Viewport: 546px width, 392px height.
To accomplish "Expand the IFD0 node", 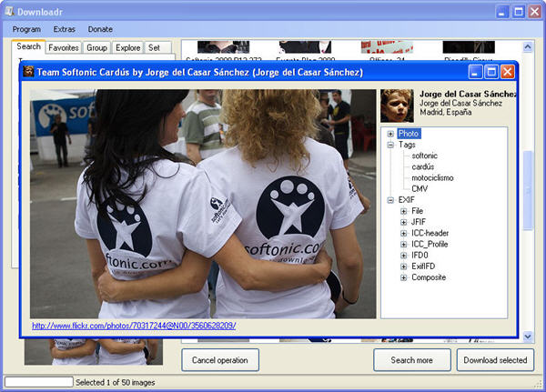I will click(403, 256).
